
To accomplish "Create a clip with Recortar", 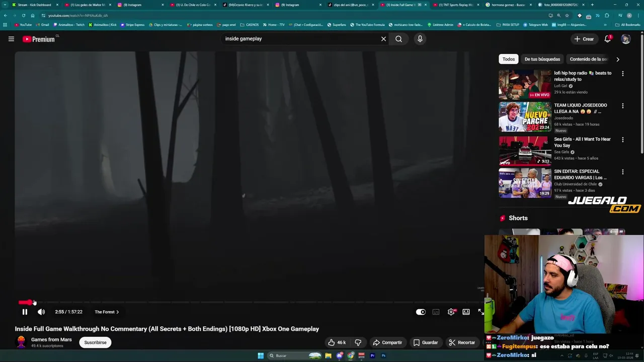I will coord(462,342).
